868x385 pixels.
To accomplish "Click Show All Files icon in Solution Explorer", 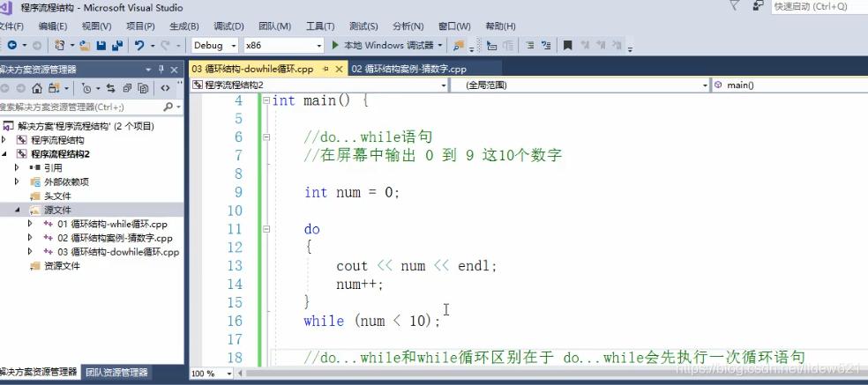I will [144, 88].
